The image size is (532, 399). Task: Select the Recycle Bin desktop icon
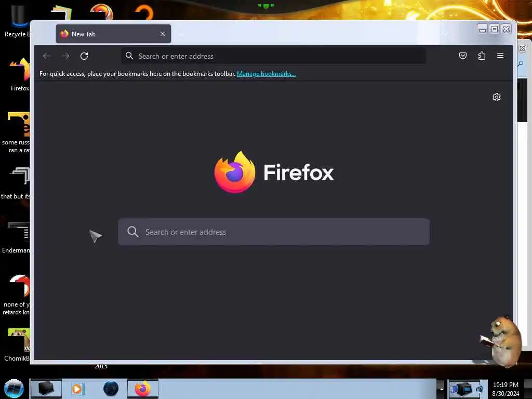click(x=17, y=21)
